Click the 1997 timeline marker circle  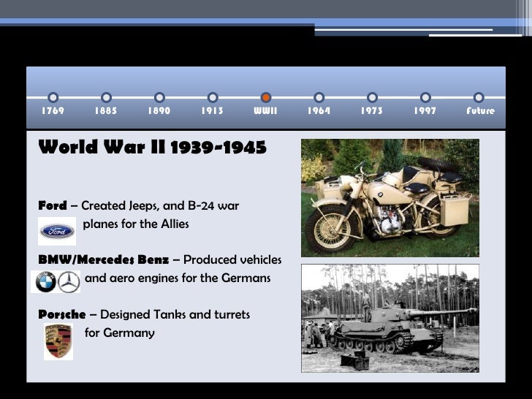425,98
